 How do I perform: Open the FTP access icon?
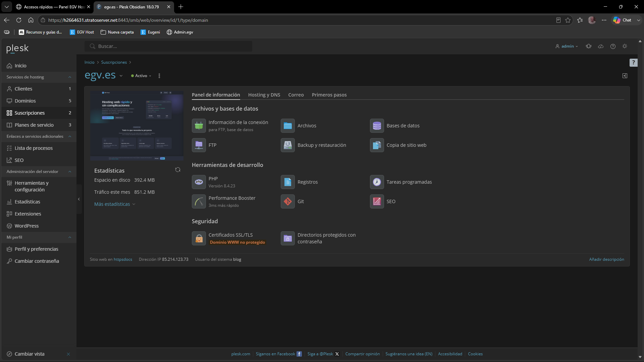pyautogui.click(x=199, y=145)
